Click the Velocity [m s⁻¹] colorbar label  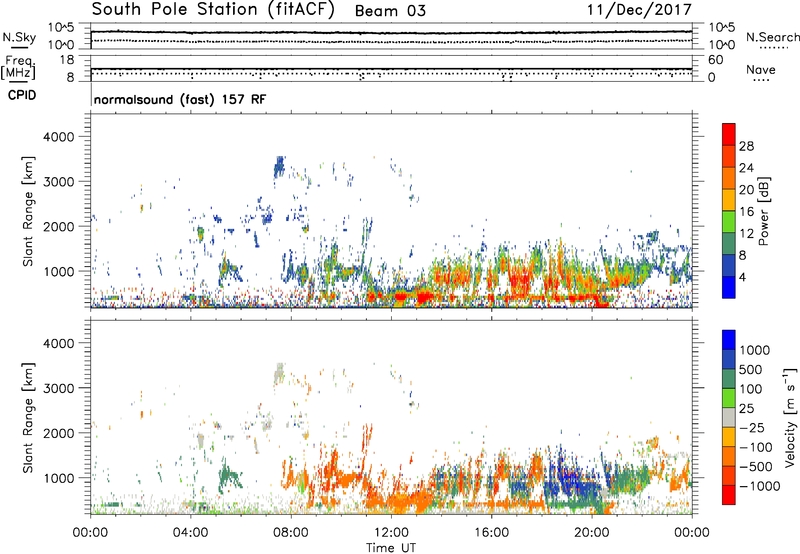point(790,417)
